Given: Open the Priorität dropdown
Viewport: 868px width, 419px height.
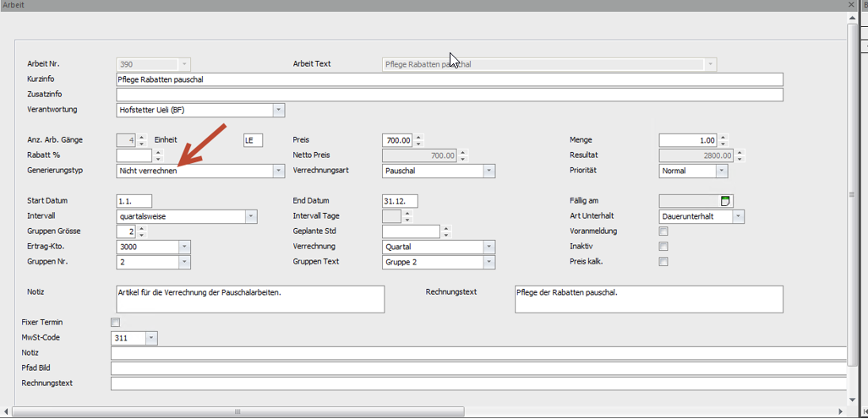Looking at the screenshot, I should tap(721, 171).
